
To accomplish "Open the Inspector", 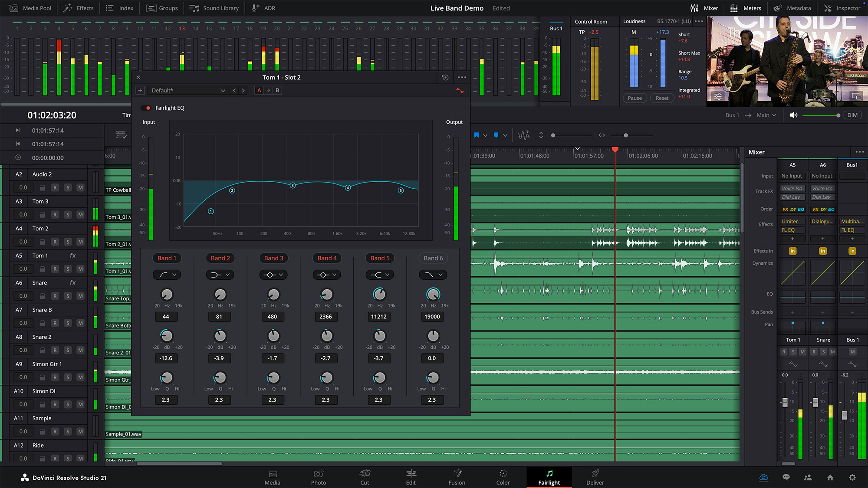I will pos(841,8).
